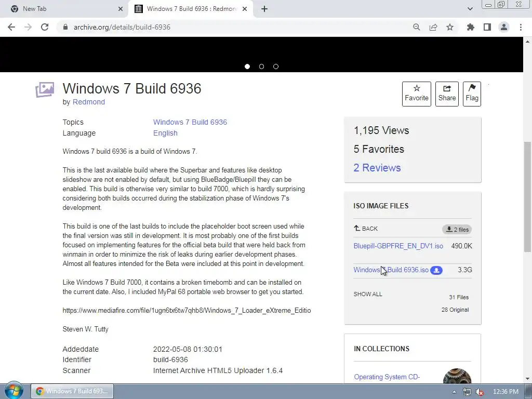Open the 2 Reviews link

pos(377,168)
